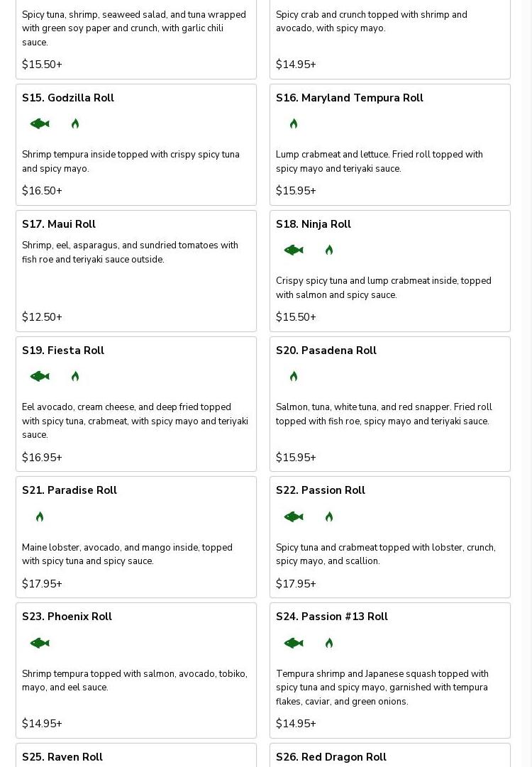Viewport: 532px width, 767px height.
Task: Click the fish icon on Passion Roll
Action: click(x=294, y=517)
